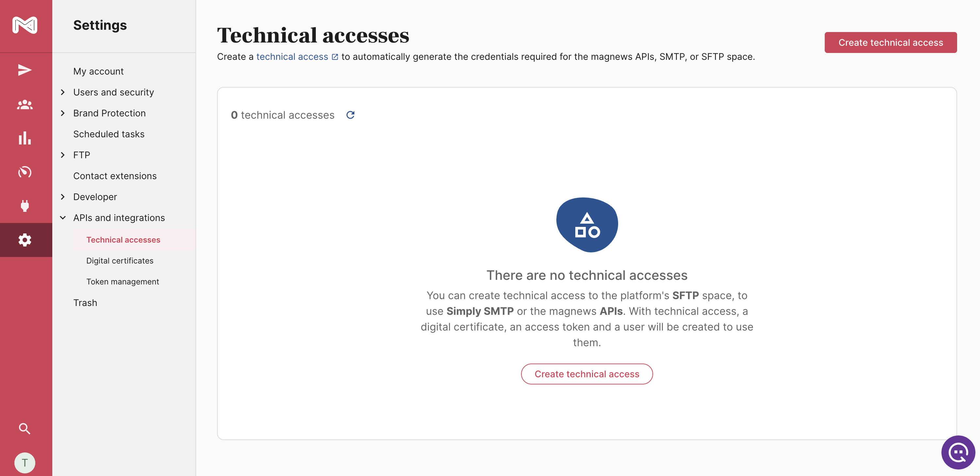Collapse the APIs and integrations section
This screenshot has height=476, width=980.
[63, 218]
